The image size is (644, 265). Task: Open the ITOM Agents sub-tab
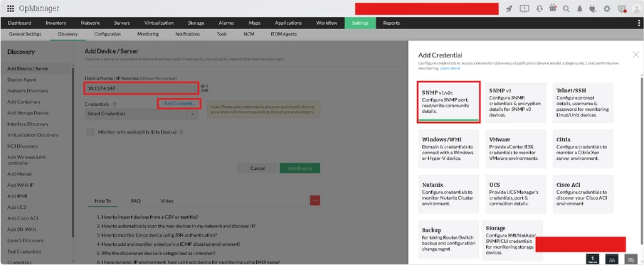(x=283, y=34)
